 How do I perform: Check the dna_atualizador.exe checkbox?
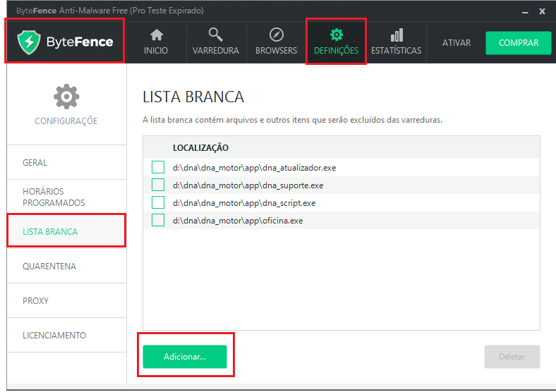(x=158, y=168)
